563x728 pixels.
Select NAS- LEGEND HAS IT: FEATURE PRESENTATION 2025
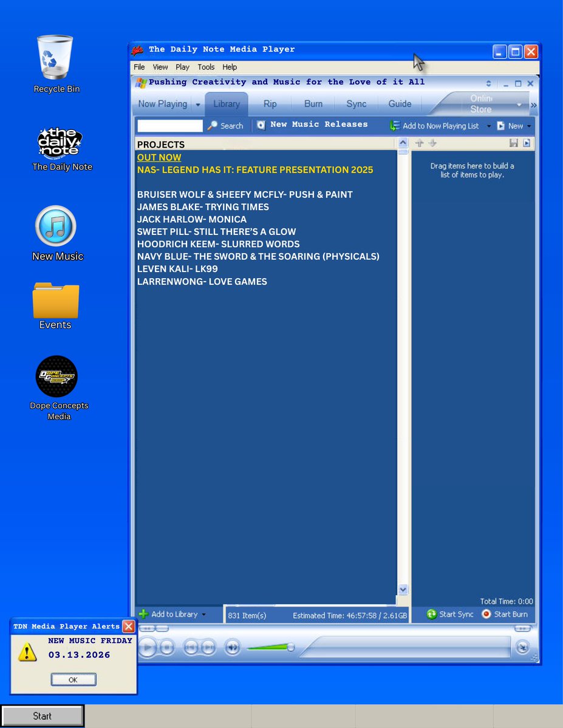255,170
